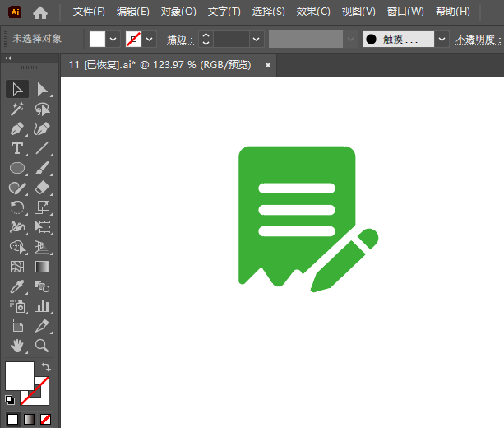The image size is (504, 428).
Task: Open the 效果(C) menu
Action: coord(313,12)
